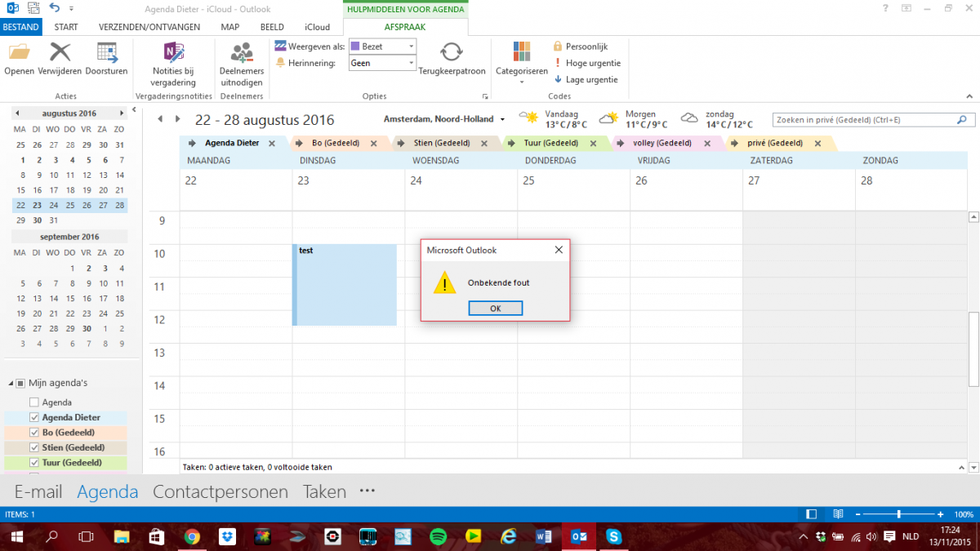Viewport: 980px width, 551px height.
Task: Open Contactpersonen in navigation bar
Action: [x=220, y=491]
